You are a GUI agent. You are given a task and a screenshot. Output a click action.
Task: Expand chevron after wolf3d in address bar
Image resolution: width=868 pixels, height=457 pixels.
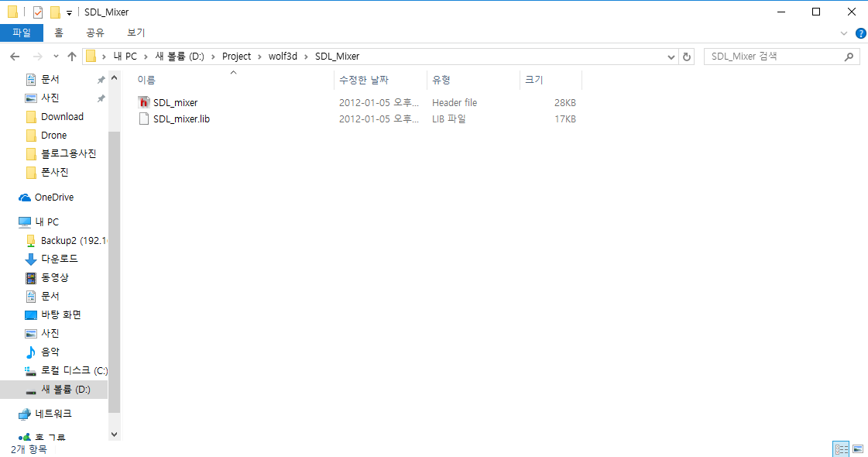pyautogui.click(x=306, y=57)
